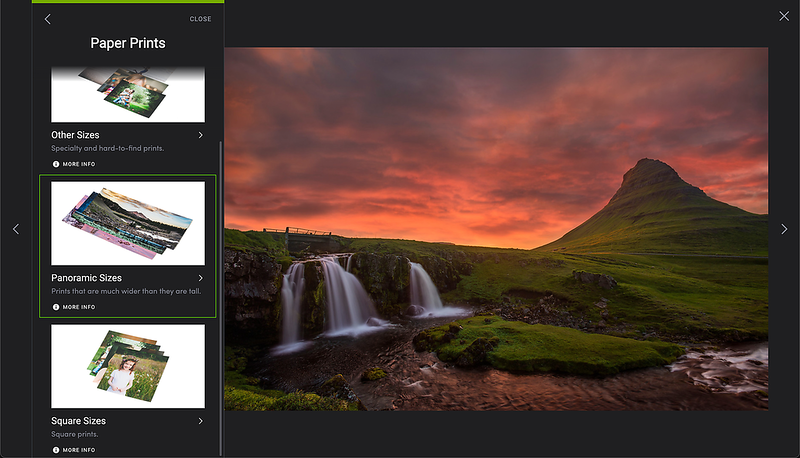800x458 pixels.
Task: Click 'Prints that are much wider' description
Action: tap(126, 291)
